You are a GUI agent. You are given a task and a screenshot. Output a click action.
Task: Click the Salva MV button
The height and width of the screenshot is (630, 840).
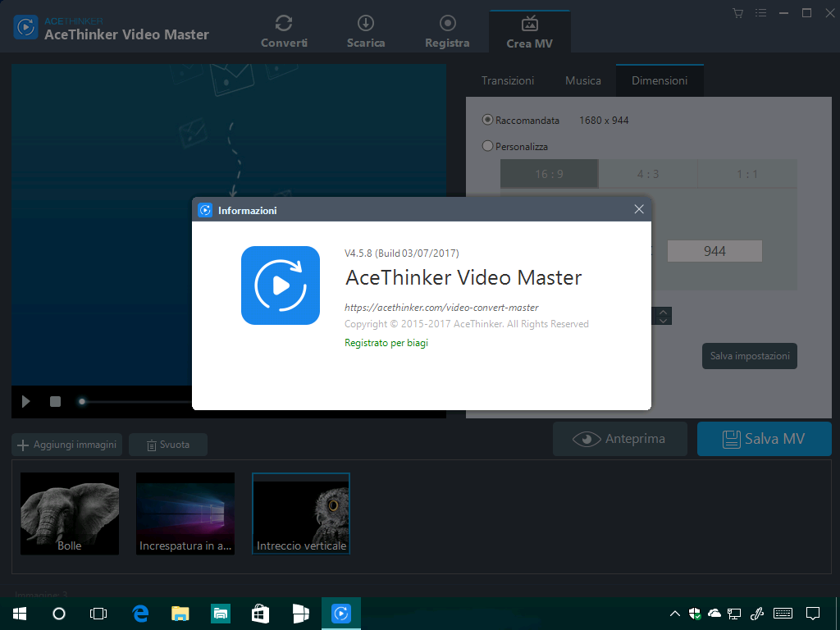[x=764, y=439]
